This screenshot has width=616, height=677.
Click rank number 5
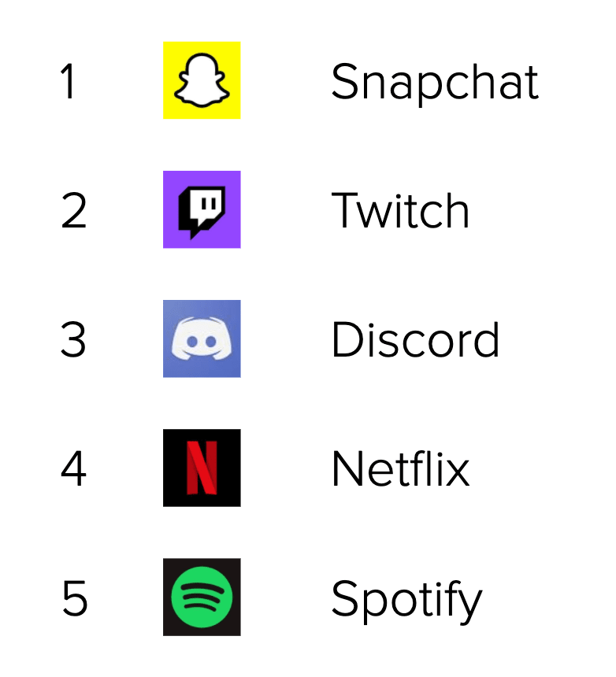(74, 598)
